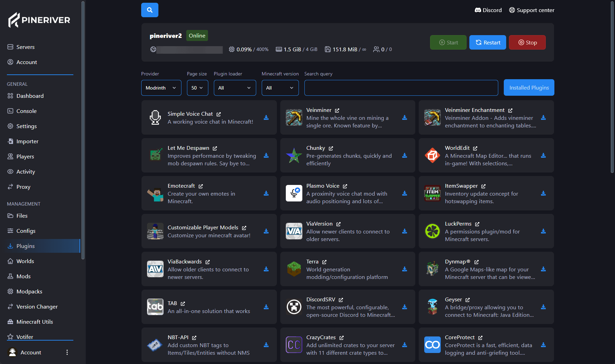Viewport: 615px width, 364px height.
Task: Open the Plugin loader dropdown
Action: [235, 88]
